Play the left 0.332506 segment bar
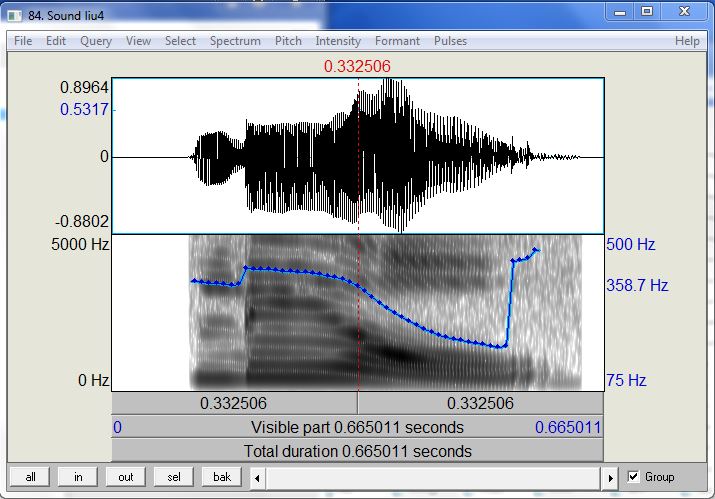 coord(234,403)
